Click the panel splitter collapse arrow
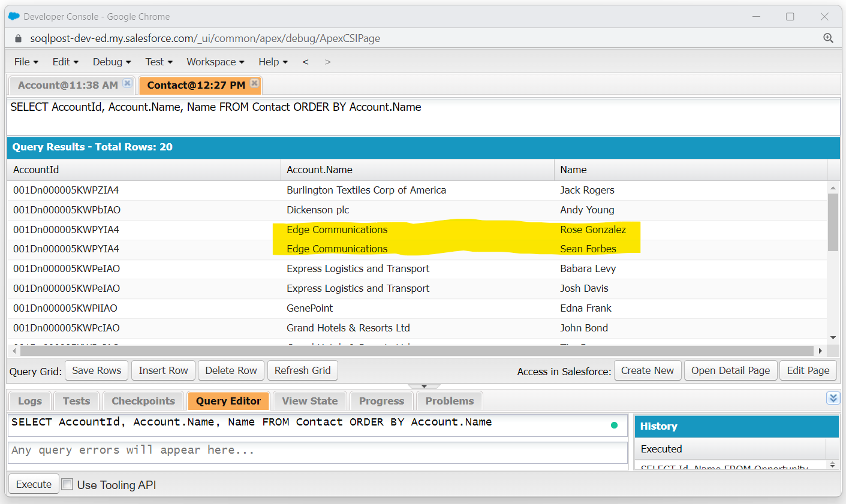Viewport: 846px width, 504px height. tap(424, 387)
